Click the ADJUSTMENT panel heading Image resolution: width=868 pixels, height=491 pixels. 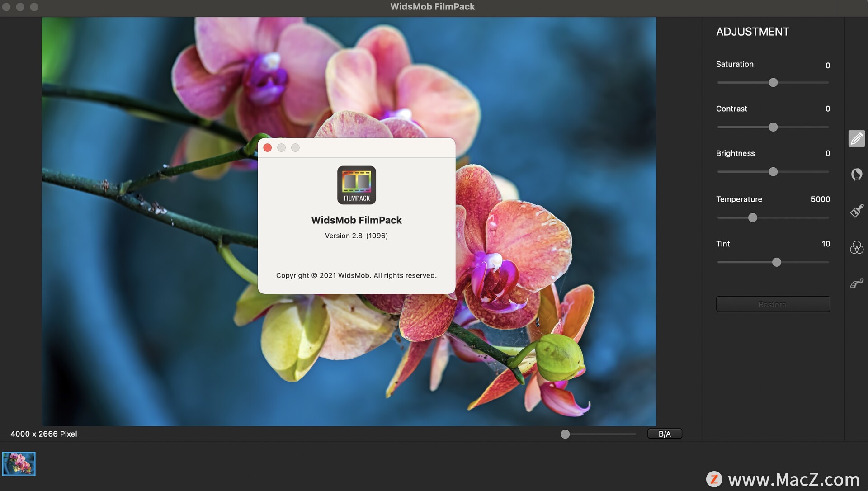point(753,32)
